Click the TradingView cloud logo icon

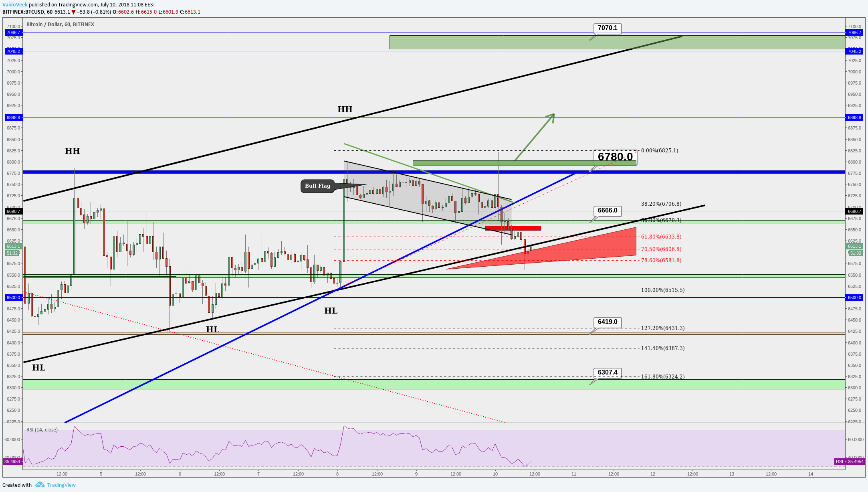pyautogui.click(x=40, y=485)
